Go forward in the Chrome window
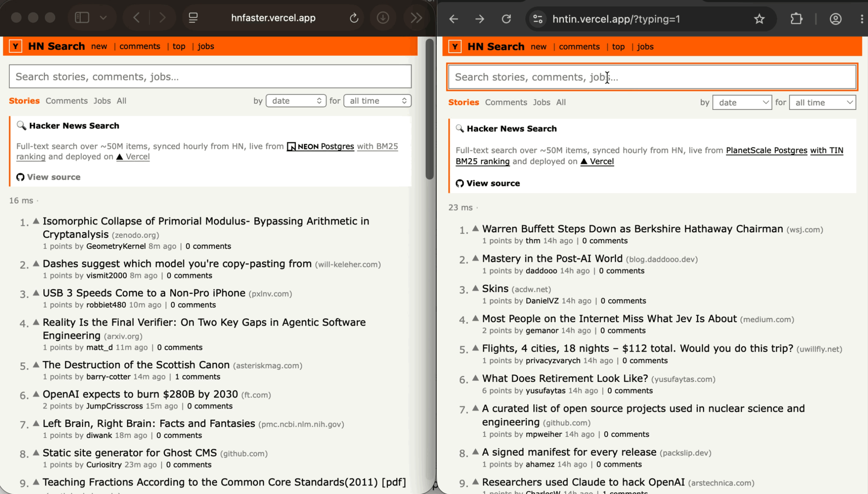This screenshot has width=868, height=494. (480, 19)
